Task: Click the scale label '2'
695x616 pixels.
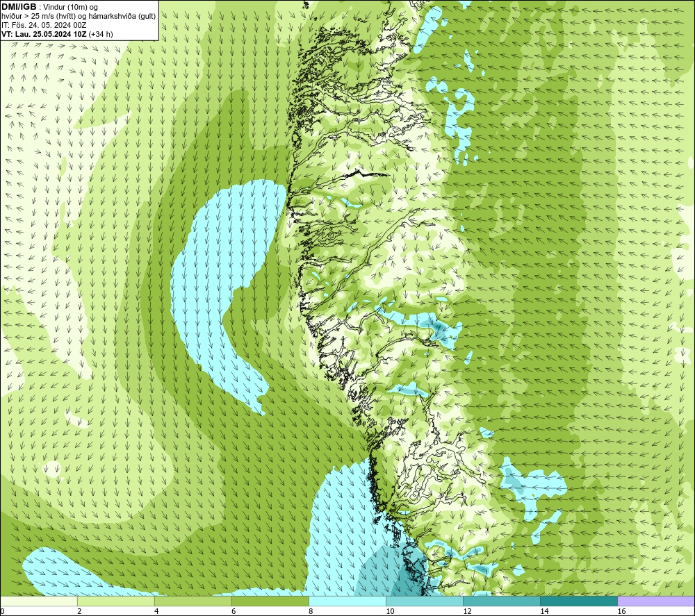Action: (x=79, y=611)
